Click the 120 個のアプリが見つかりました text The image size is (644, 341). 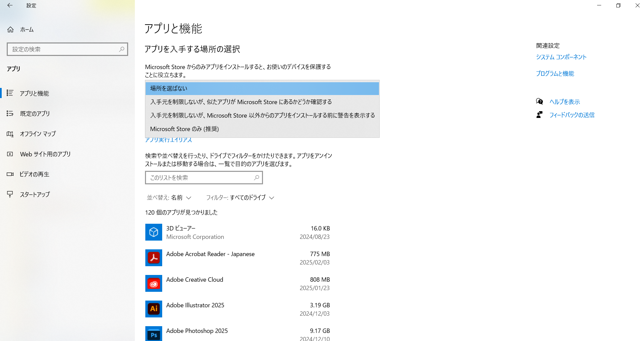pyautogui.click(x=181, y=213)
